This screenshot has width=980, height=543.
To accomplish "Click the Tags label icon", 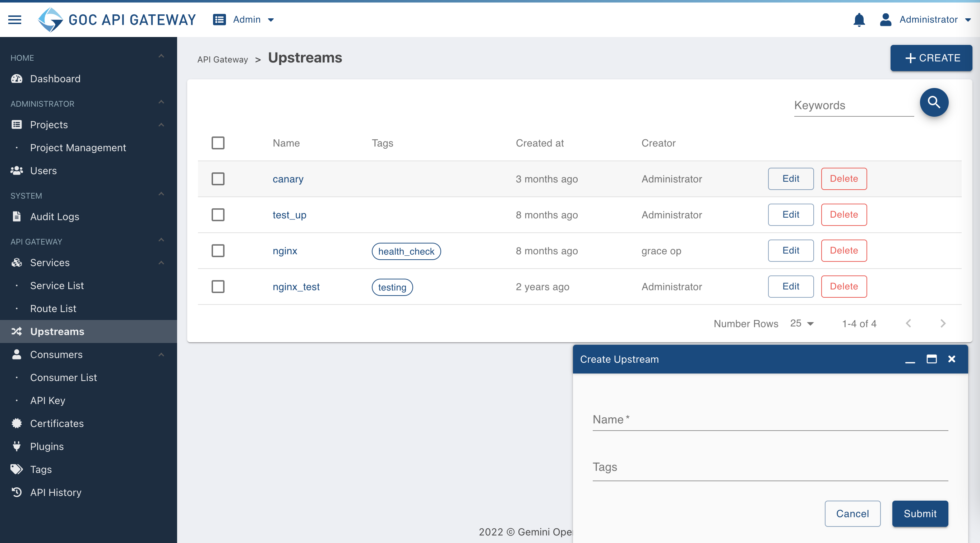I will tap(17, 469).
